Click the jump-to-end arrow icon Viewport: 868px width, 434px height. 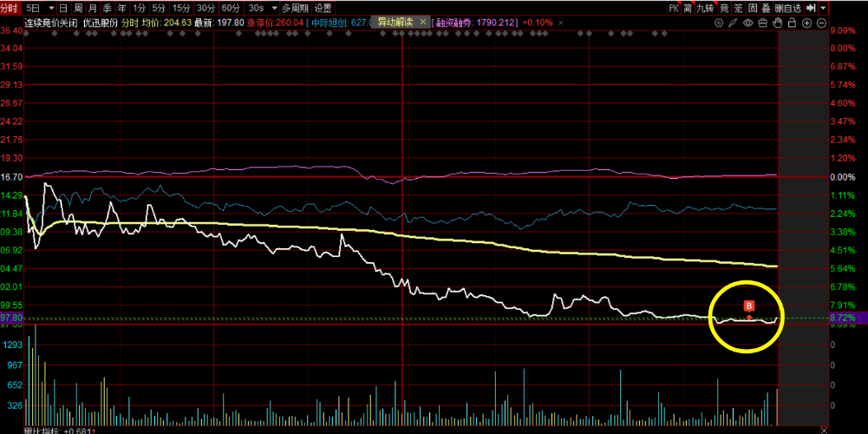[811, 8]
